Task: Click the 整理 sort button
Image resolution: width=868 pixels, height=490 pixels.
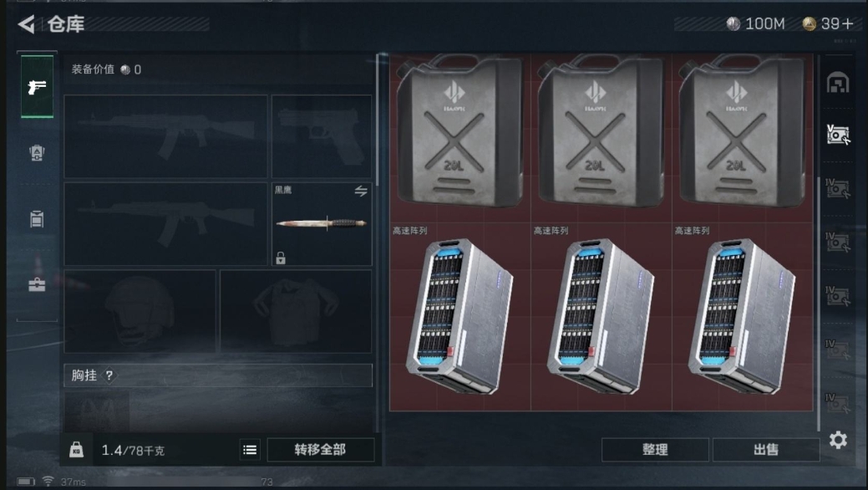Action: [655, 450]
